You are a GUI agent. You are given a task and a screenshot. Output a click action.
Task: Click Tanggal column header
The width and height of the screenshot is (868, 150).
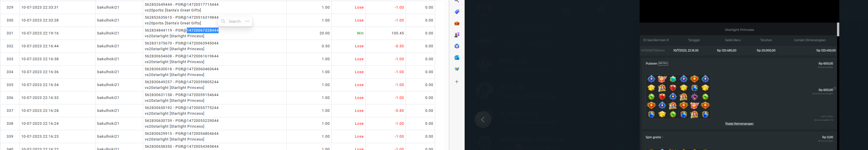tap(694, 40)
